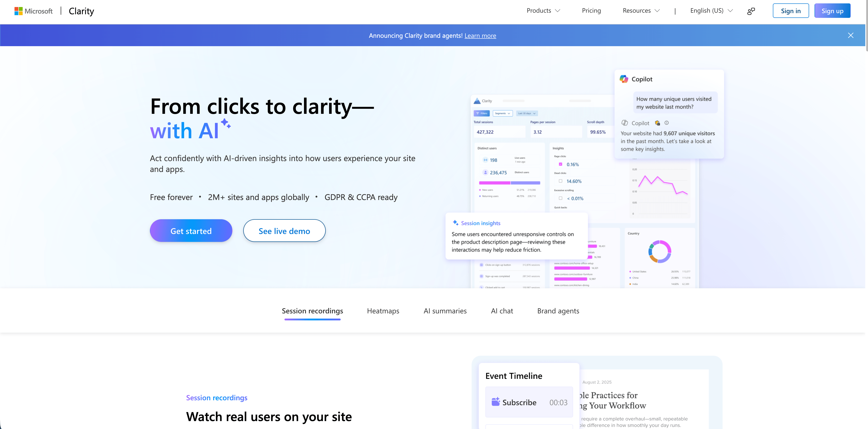Click the Returning users purple bar segment

pyautogui.click(x=525, y=183)
